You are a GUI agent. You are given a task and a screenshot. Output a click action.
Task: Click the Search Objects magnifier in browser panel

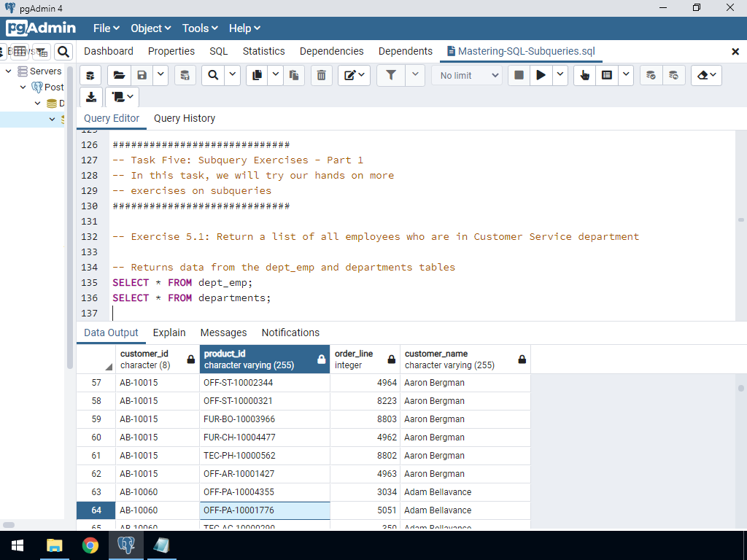click(63, 51)
